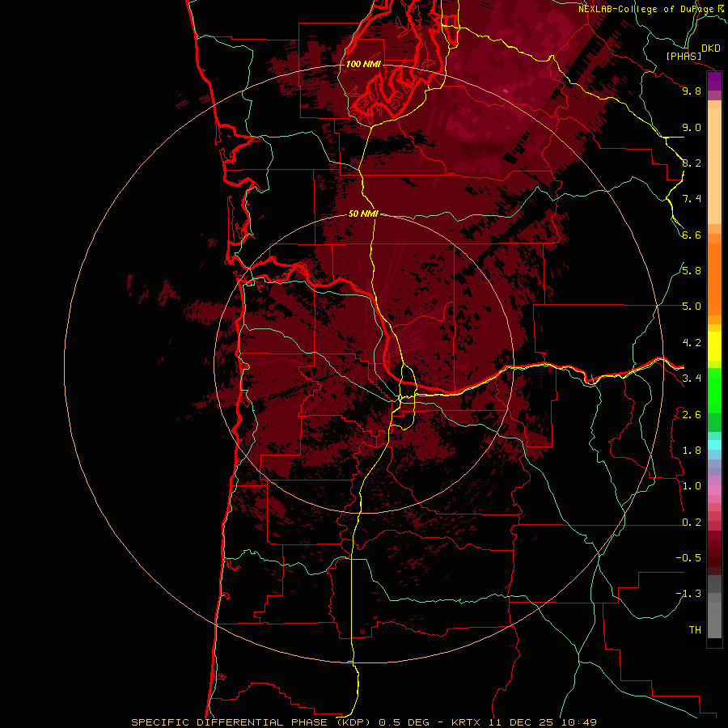Click the -0.5 value on the color scale
The height and width of the screenshot is (728, 728).
pyautogui.click(x=688, y=558)
